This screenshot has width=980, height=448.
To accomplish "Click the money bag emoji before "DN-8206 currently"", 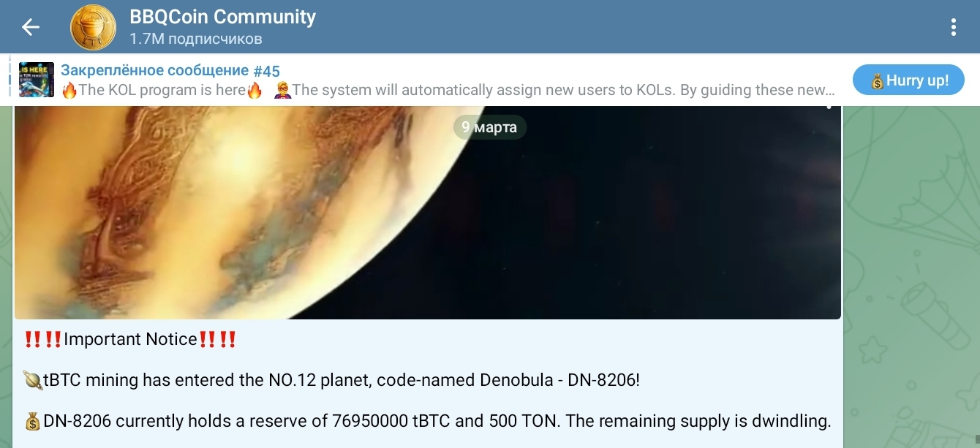I will pos(33,422).
